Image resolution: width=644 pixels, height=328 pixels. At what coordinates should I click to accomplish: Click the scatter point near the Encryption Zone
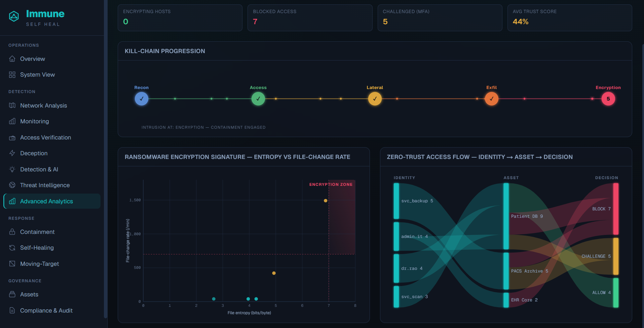(x=326, y=201)
